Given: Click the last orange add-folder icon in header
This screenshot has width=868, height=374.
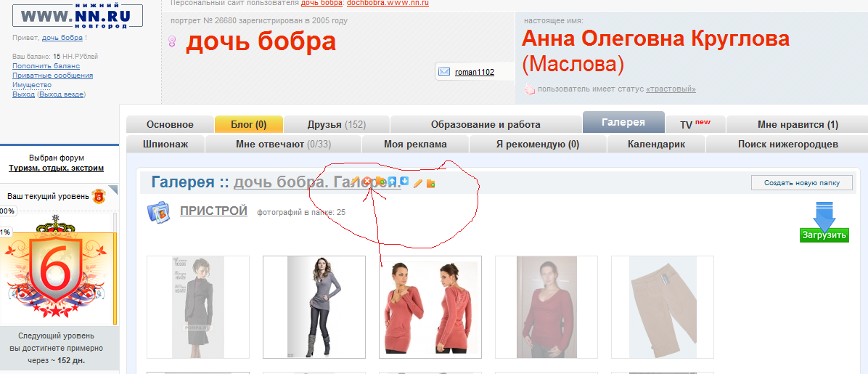Looking at the screenshot, I should pyautogui.click(x=430, y=184).
